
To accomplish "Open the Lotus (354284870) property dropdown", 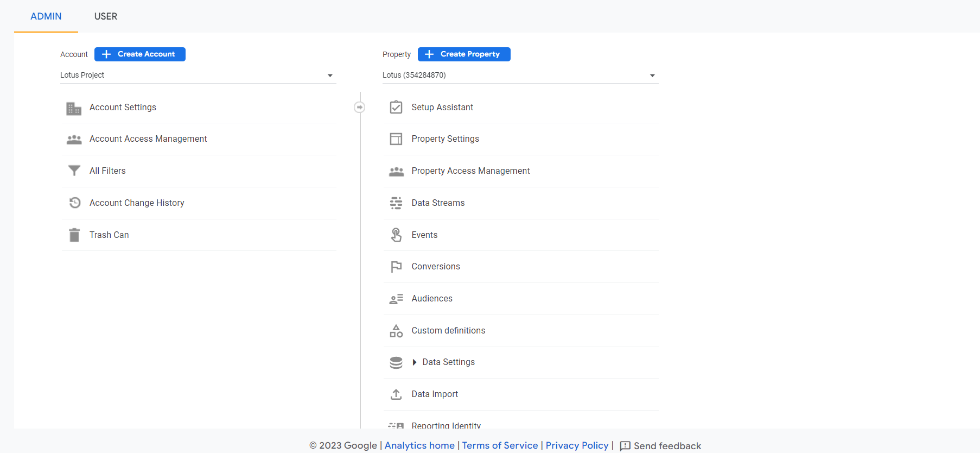I will point(520,75).
